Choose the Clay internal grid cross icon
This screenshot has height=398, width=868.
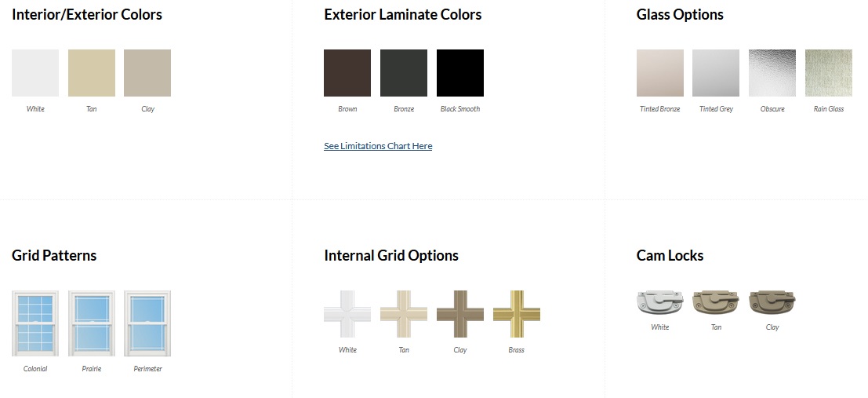(x=460, y=314)
